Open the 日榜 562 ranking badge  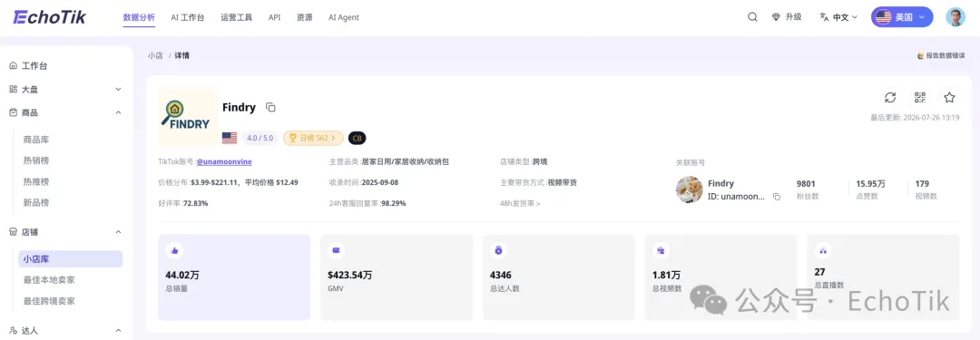point(313,138)
